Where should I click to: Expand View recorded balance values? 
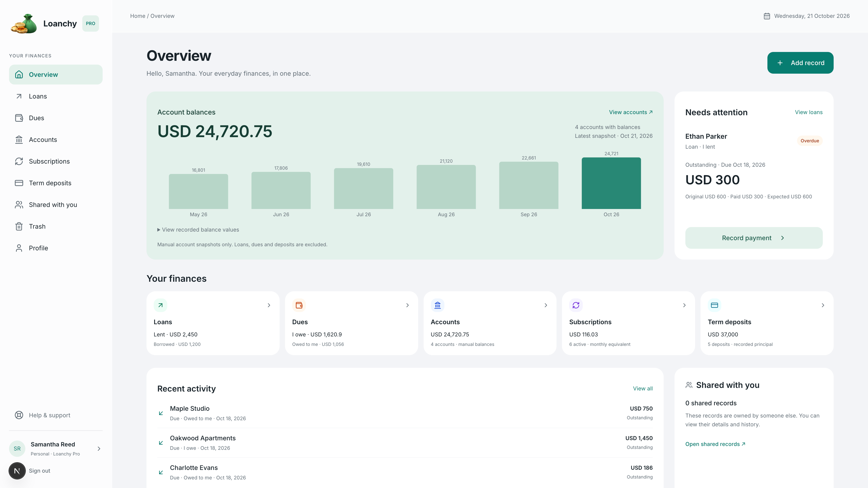[x=198, y=230]
